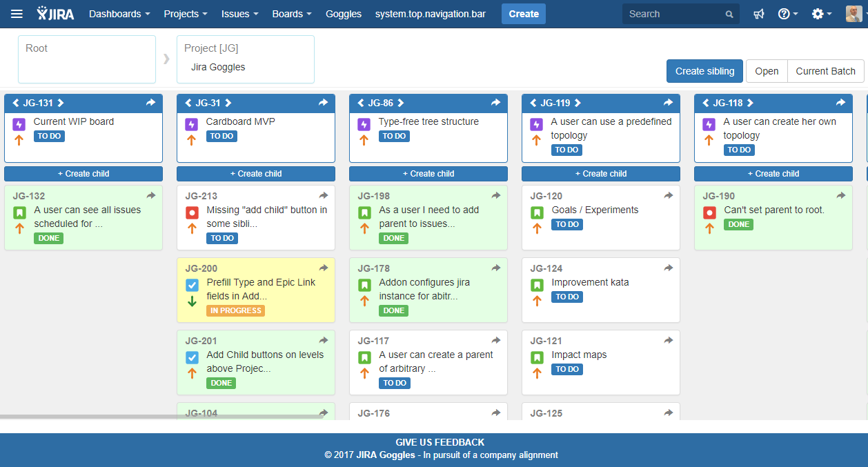The image size is (868, 467).
Task: Open the administration gear menu
Action: click(821, 14)
